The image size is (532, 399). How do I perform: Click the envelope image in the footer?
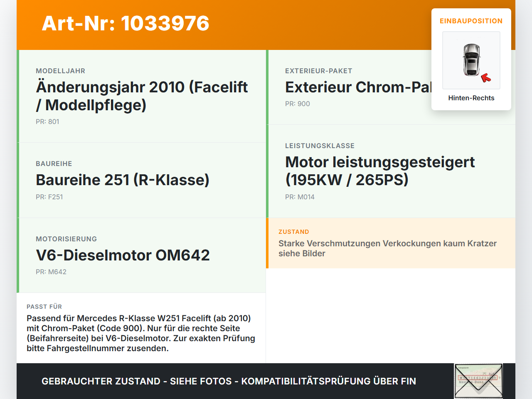click(x=478, y=381)
